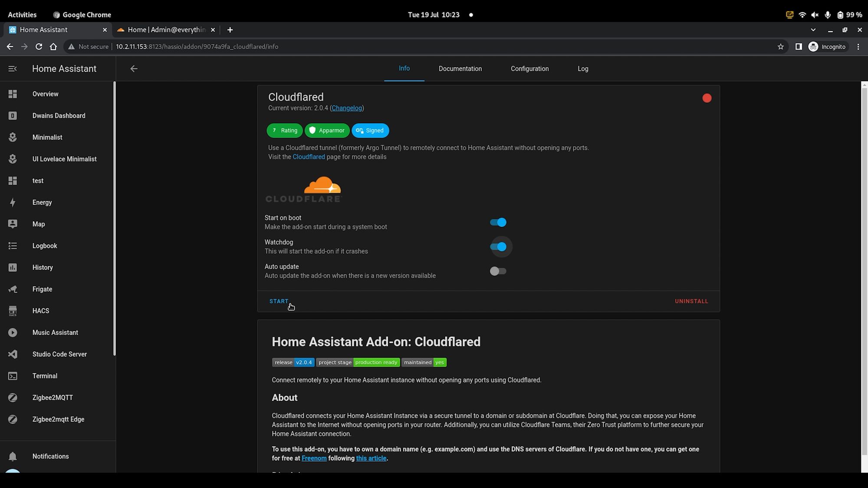The width and height of the screenshot is (868, 488).
Task: Switch to the Log tab
Action: click(x=583, y=69)
